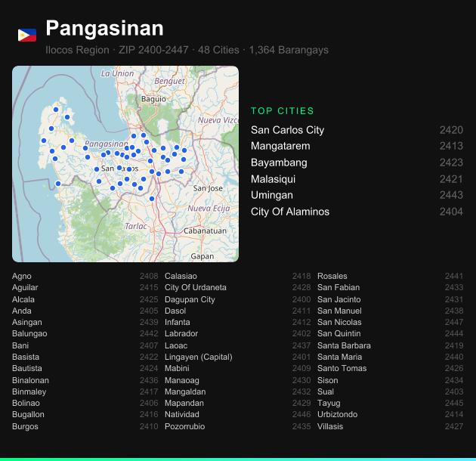
Task: Select Villasis in the city list
Action: coord(391,426)
